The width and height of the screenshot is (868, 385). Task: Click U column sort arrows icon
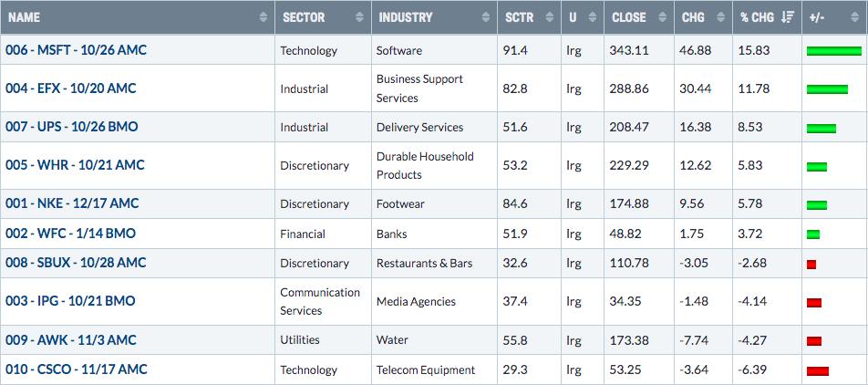tap(593, 17)
